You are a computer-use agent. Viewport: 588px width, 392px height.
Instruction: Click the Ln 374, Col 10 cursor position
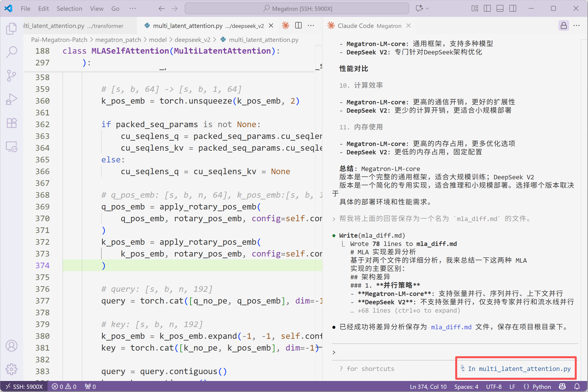(428, 387)
